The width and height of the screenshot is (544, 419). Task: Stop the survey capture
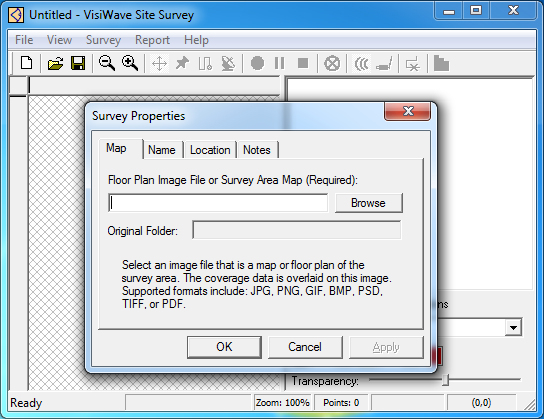tap(303, 63)
